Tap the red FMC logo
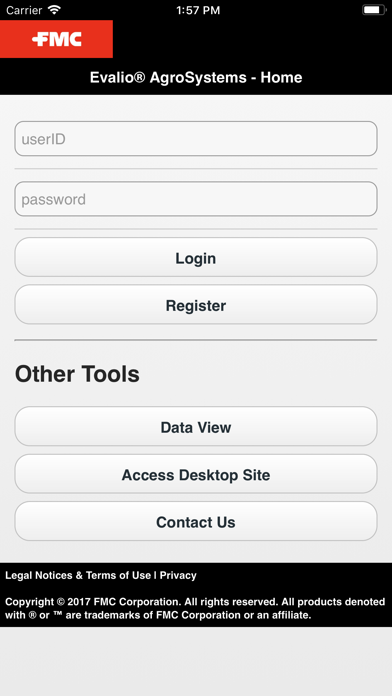Screen dimensions: 392x696 [x=56, y=39]
